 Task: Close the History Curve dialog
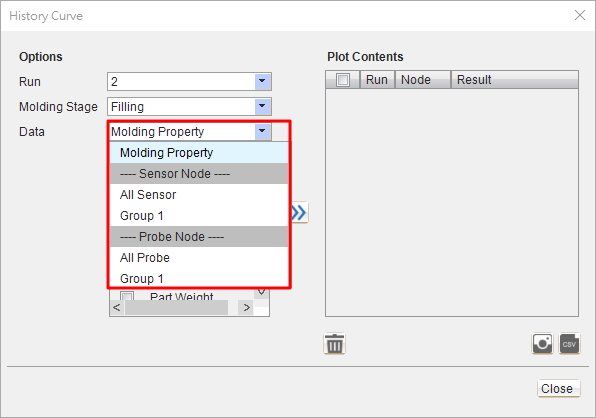coord(580,15)
